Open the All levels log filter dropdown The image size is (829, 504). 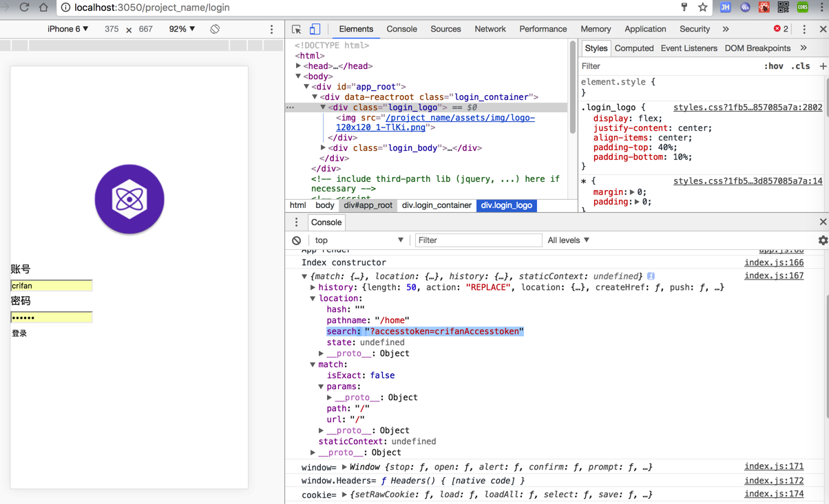click(568, 240)
